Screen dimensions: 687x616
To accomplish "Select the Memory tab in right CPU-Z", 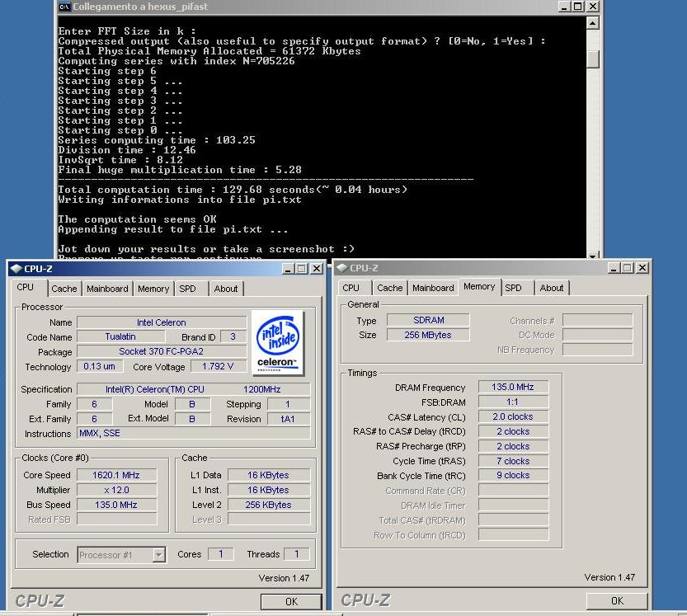I will click(x=479, y=286).
